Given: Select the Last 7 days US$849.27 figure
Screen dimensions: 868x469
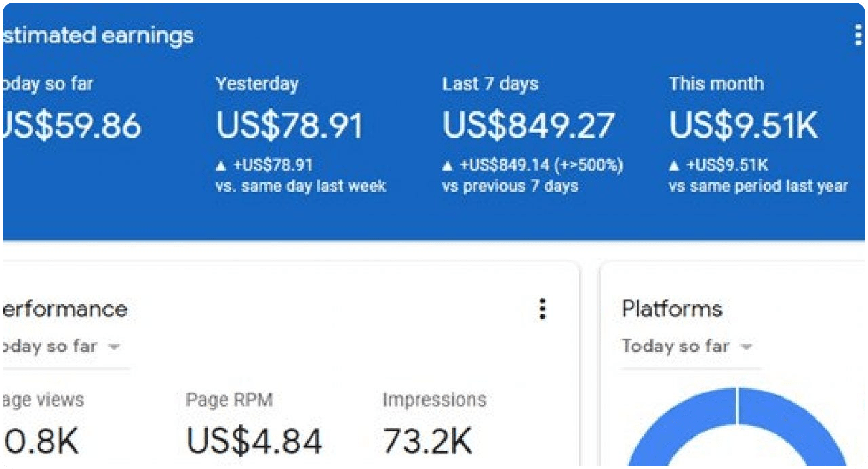Looking at the screenshot, I should coord(528,126).
